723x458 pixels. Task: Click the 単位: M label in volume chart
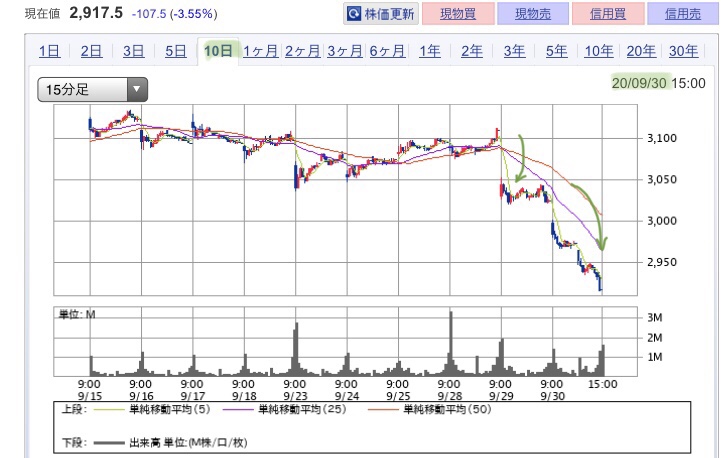pos(77,315)
